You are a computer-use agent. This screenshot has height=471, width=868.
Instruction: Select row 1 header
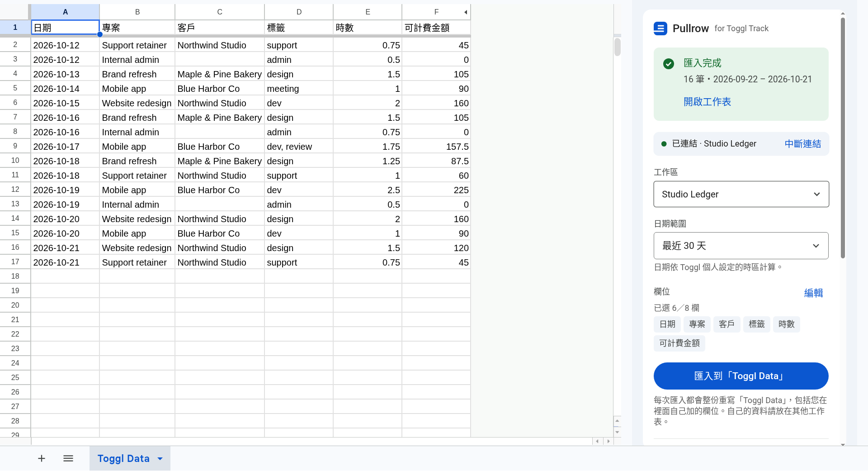pyautogui.click(x=15, y=28)
